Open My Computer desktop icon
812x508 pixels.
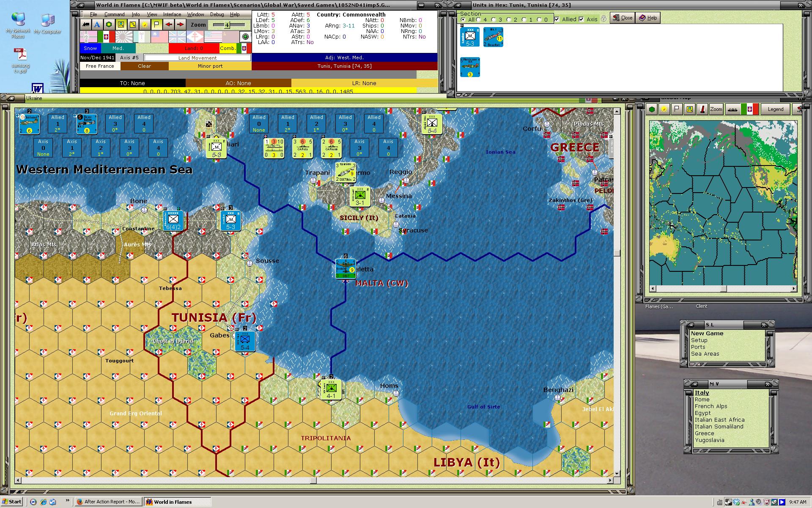pyautogui.click(x=47, y=24)
